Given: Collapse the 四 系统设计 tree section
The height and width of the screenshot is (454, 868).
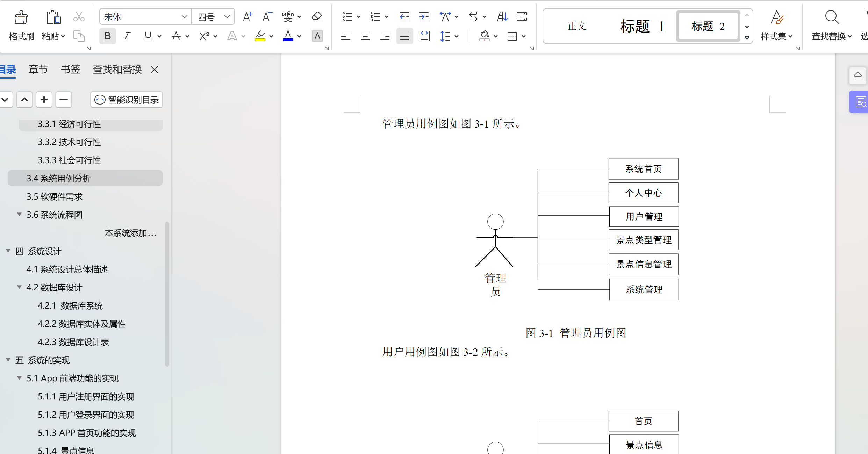Looking at the screenshot, I should coord(8,251).
